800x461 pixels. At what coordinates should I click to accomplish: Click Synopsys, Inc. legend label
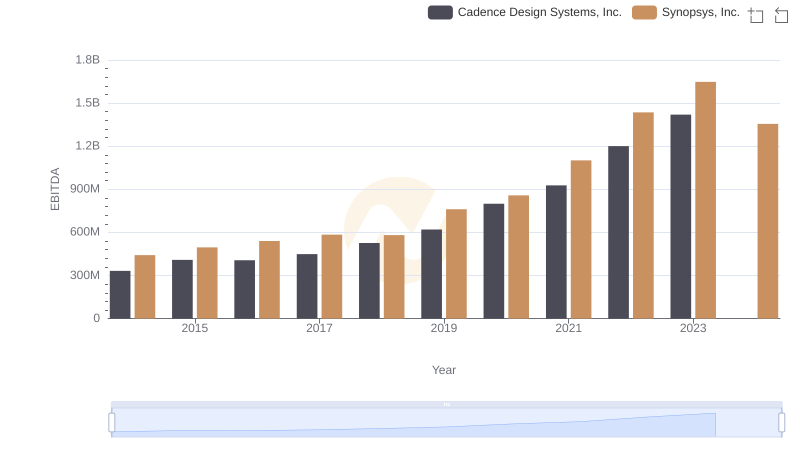point(701,12)
